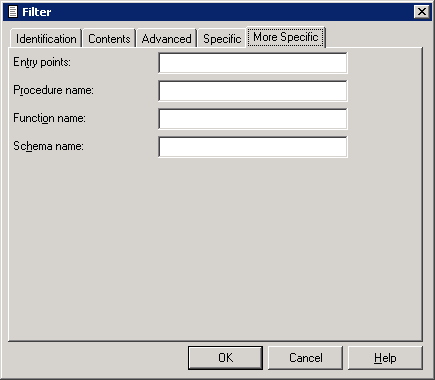The height and width of the screenshot is (380, 435).
Task: Go to the Advanced tab
Action: (x=166, y=39)
